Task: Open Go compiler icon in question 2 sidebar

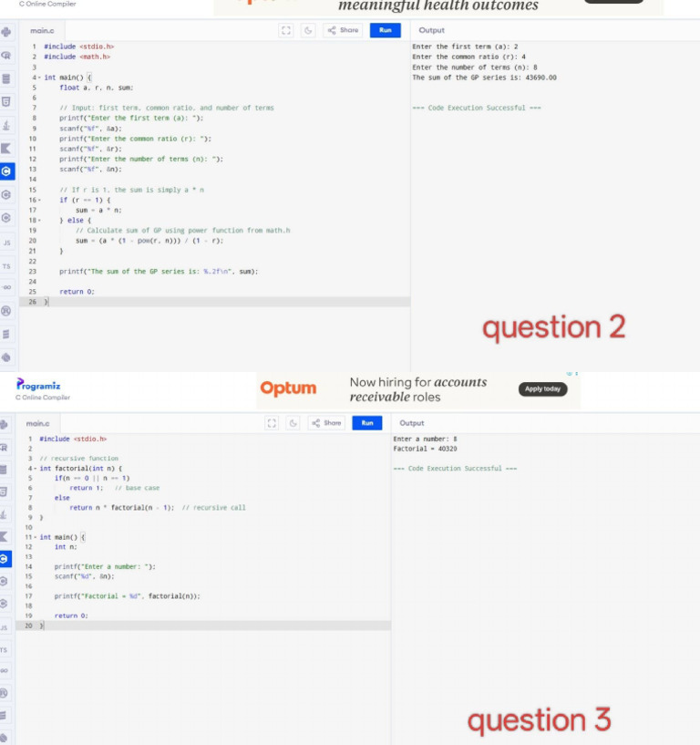Action: (x=6, y=287)
